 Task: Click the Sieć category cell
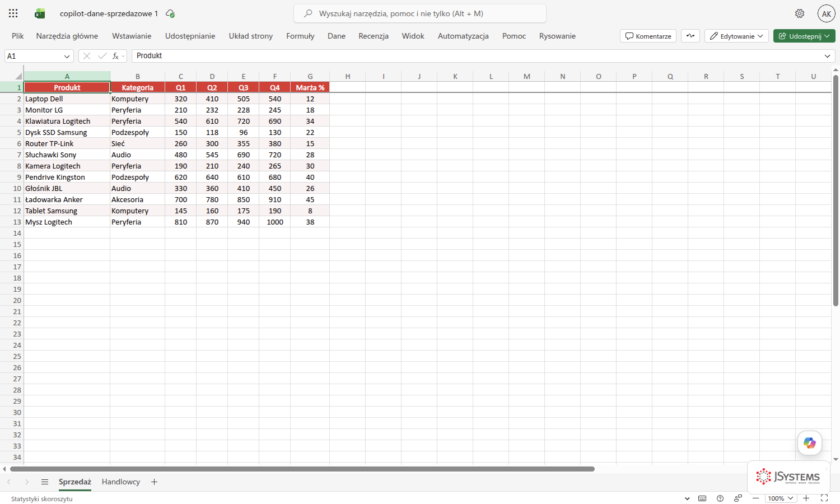[138, 143]
